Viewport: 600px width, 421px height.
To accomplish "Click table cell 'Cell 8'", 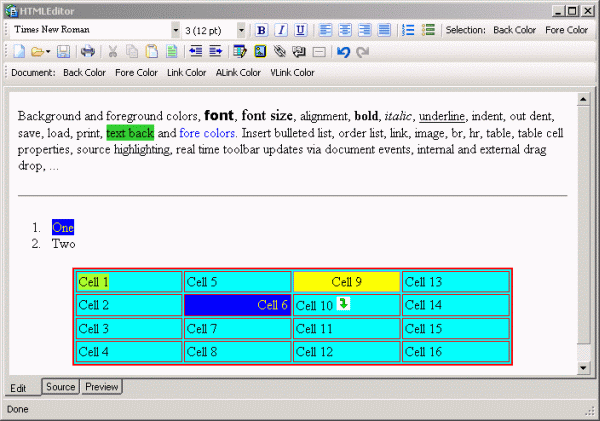I will coord(237,352).
